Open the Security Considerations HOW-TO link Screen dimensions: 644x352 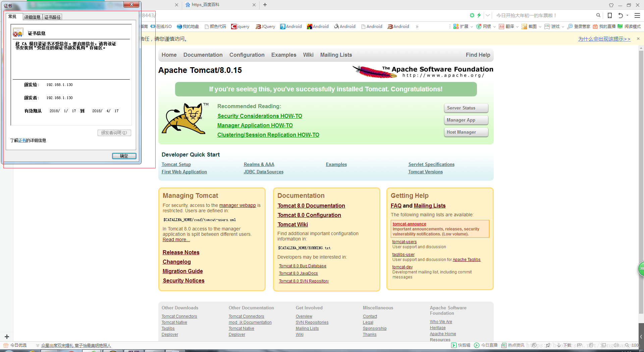coord(260,116)
